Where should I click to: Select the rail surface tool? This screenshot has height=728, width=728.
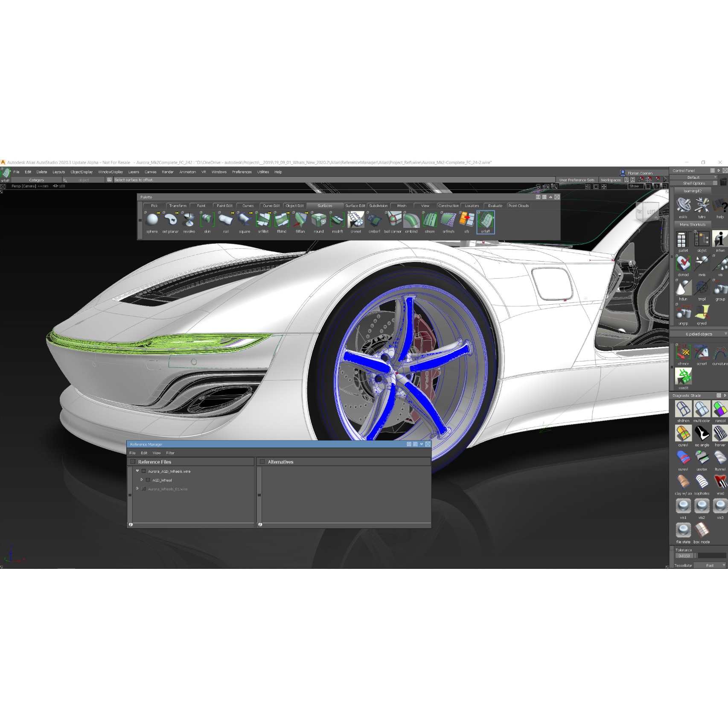(225, 221)
